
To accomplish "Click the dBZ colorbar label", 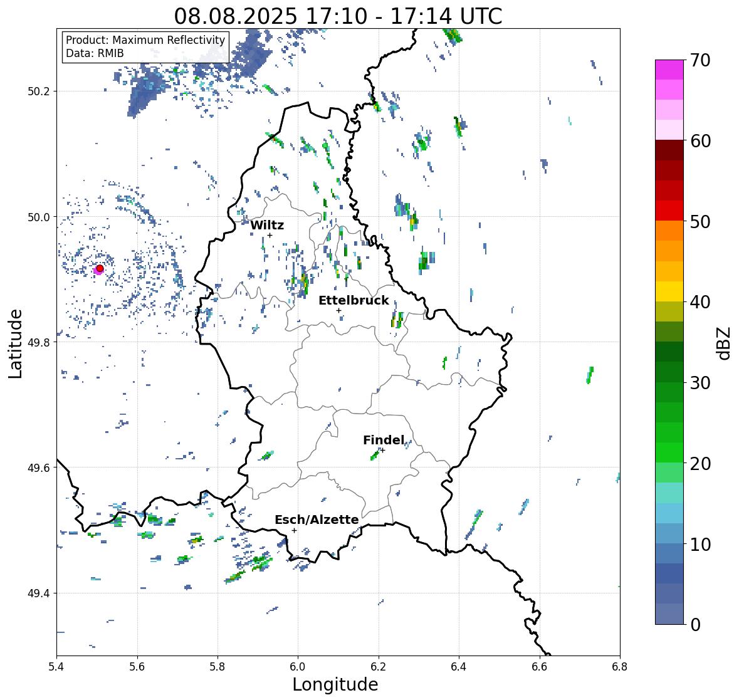I will (725, 343).
